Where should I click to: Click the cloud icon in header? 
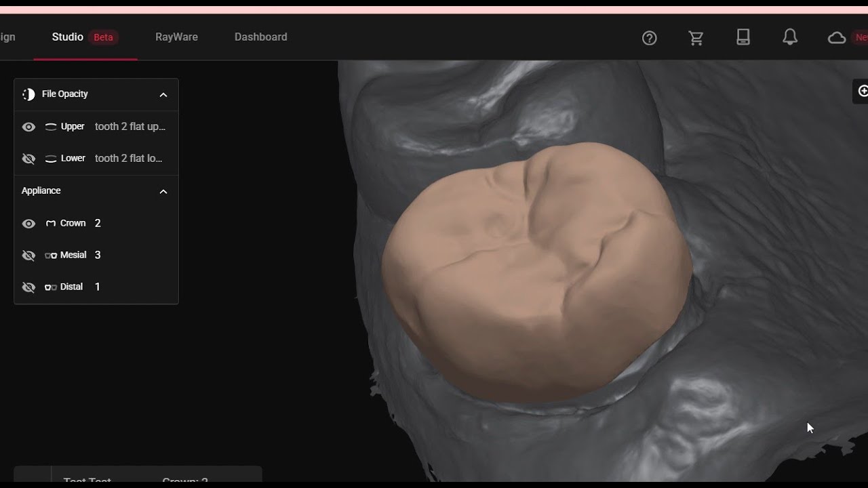point(837,38)
